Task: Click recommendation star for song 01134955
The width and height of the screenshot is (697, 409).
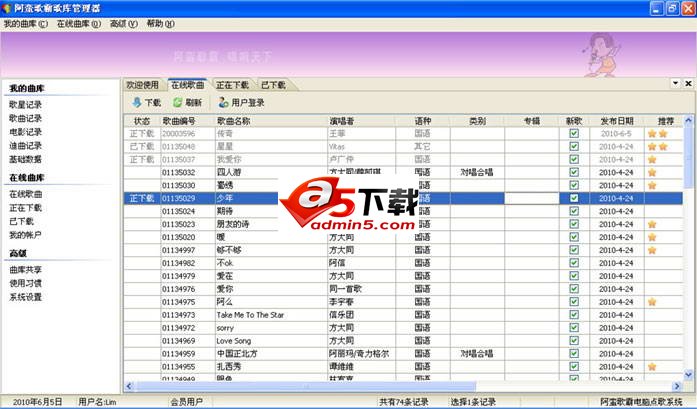Action: point(652,367)
